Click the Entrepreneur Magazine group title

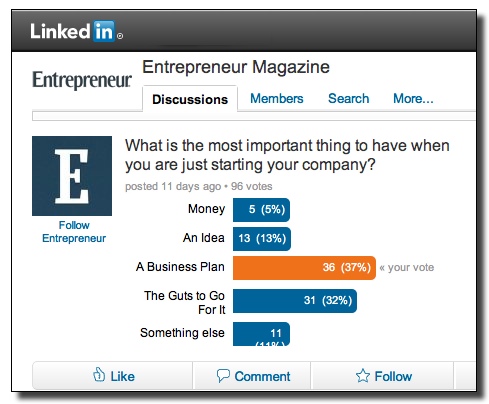[236, 67]
